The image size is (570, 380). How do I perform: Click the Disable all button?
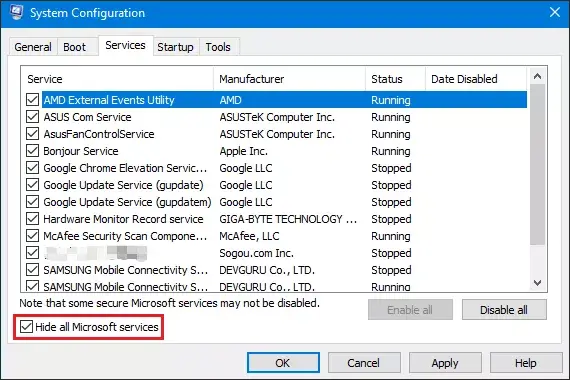(504, 310)
